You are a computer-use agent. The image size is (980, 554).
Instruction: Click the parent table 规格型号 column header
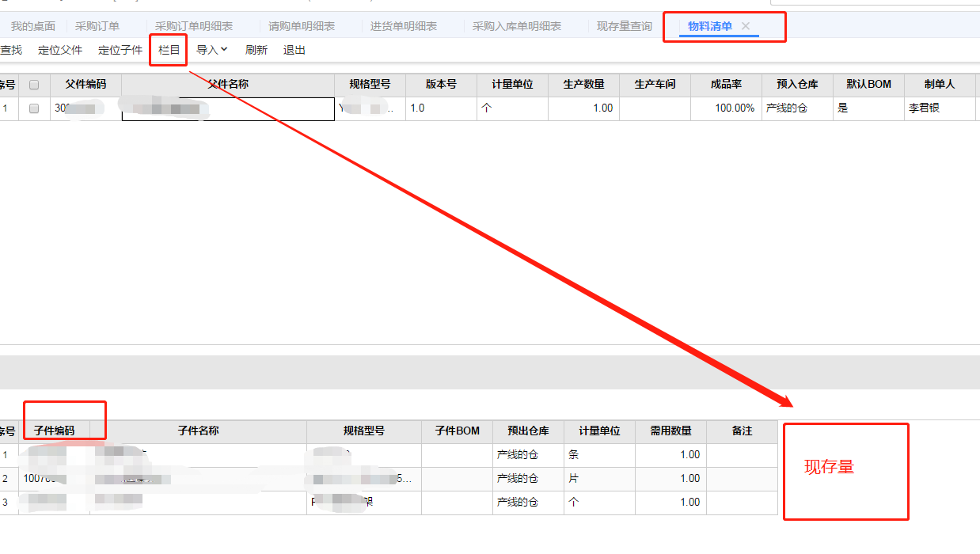370,85
